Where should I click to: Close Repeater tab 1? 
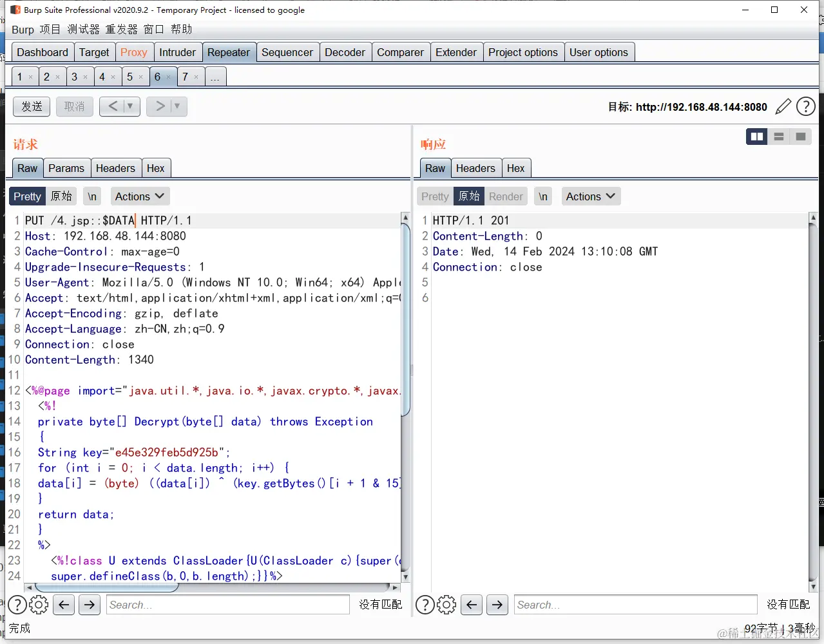click(30, 77)
